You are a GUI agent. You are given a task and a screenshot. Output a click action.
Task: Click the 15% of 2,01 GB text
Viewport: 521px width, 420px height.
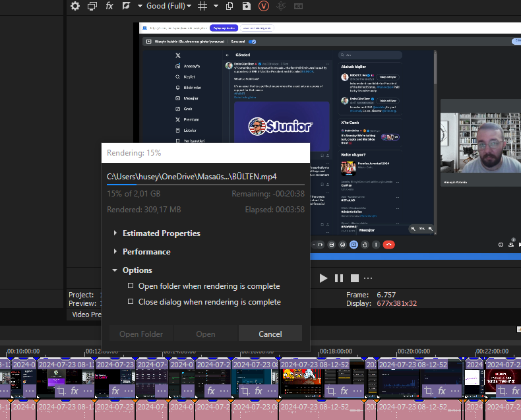point(134,194)
